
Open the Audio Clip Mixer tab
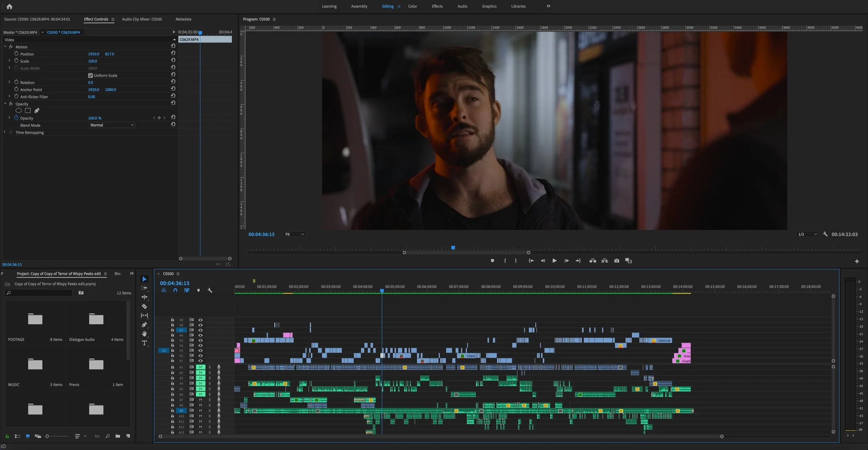click(142, 19)
